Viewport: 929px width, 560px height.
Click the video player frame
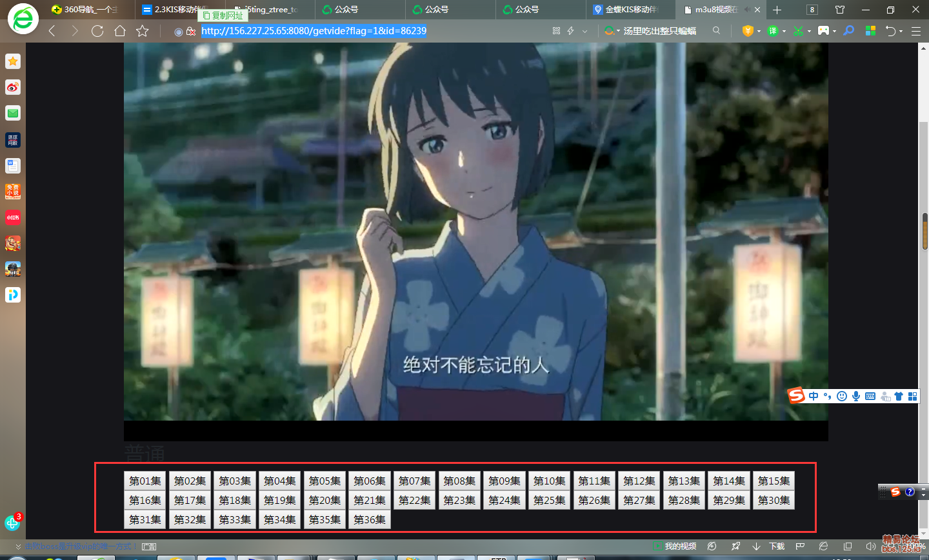coord(475,241)
